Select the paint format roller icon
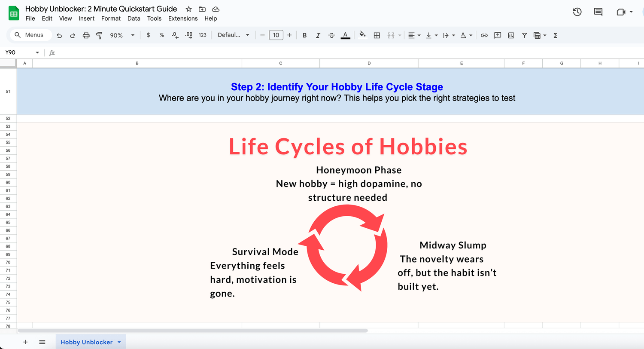The width and height of the screenshot is (644, 349). click(x=99, y=35)
